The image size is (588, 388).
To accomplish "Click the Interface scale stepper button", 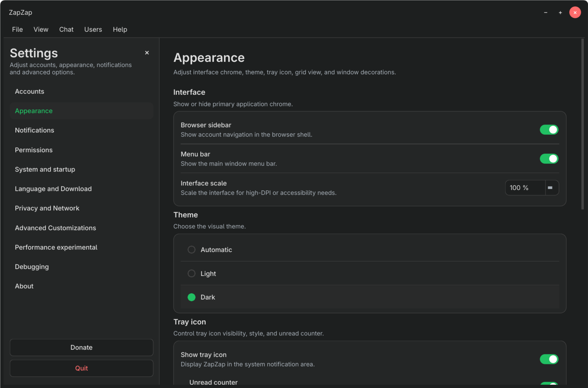I will (x=552, y=188).
